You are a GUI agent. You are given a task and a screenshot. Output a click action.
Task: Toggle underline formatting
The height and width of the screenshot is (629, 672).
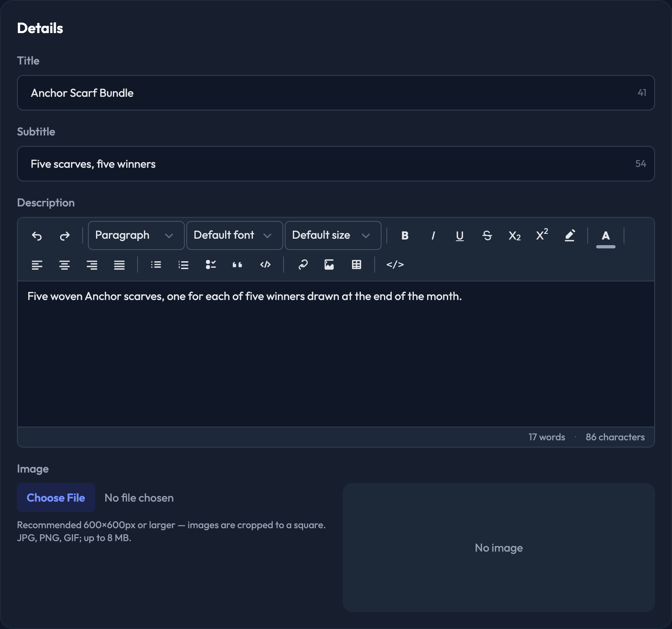[459, 235]
